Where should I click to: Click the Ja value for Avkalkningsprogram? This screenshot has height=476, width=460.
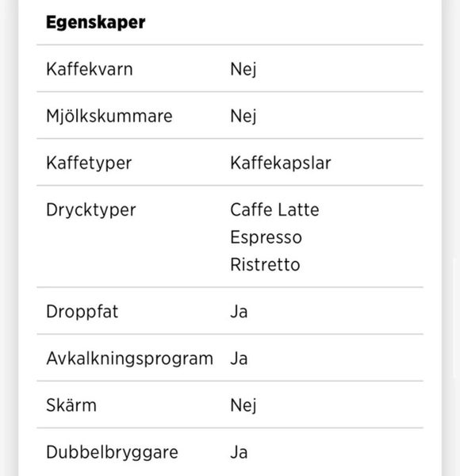point(239,359)
